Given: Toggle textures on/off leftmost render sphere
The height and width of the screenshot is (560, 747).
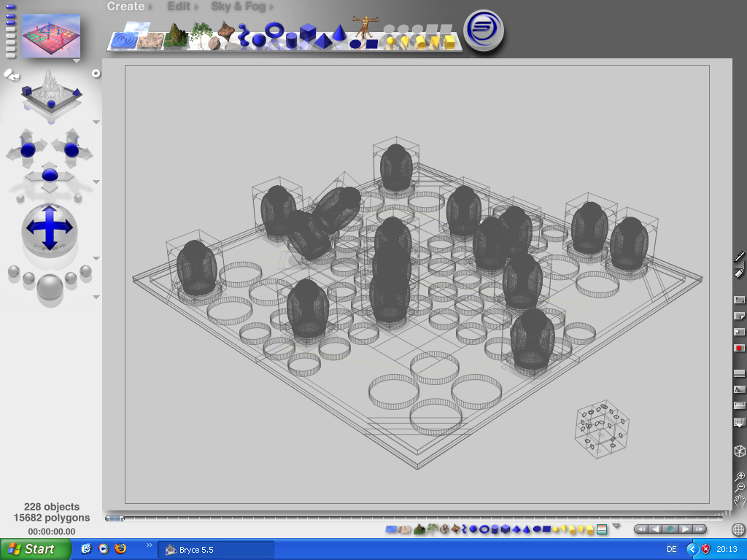Looking at the screenshot, I should [14, 271].
